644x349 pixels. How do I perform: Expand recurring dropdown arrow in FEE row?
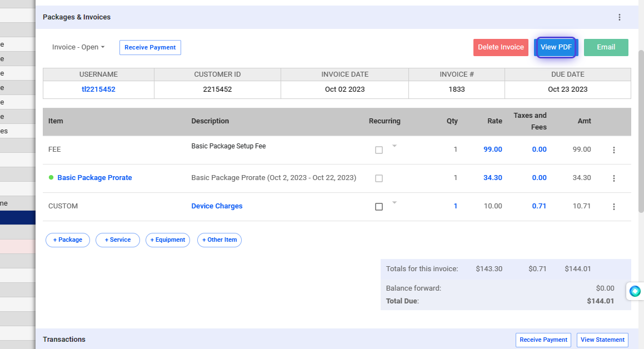(395, 146)
